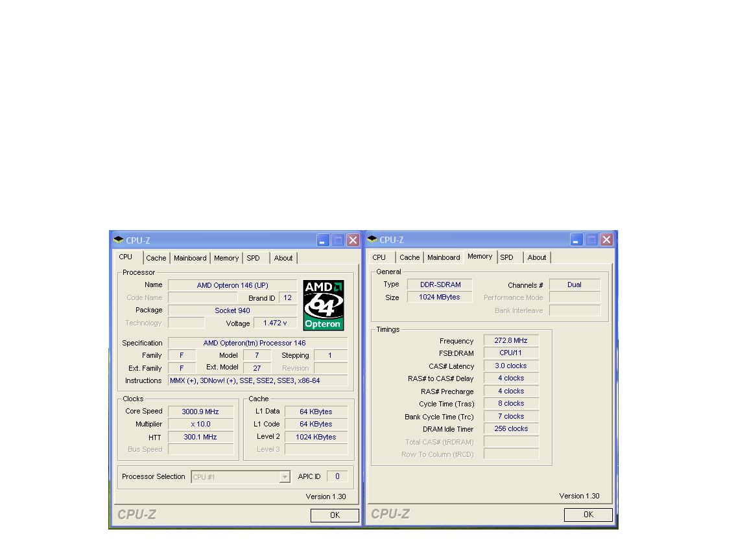Click Multiplier value x 10.0

[x=200, y=425]
